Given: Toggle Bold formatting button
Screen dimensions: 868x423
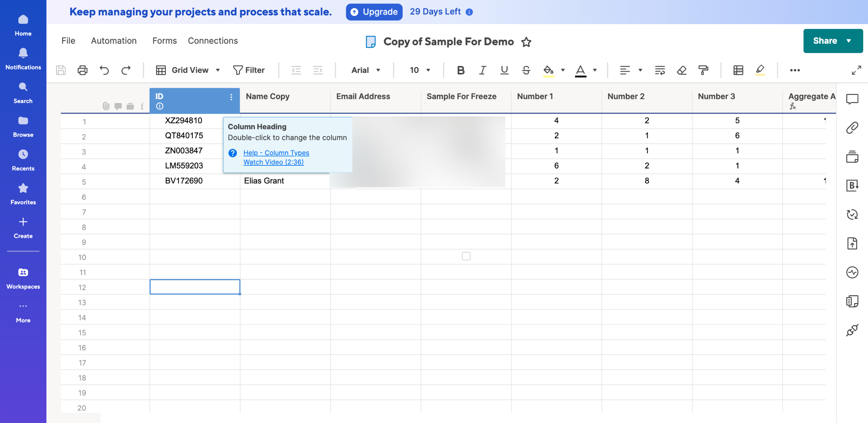Looking at the screenshot, I should pos(460,70).
